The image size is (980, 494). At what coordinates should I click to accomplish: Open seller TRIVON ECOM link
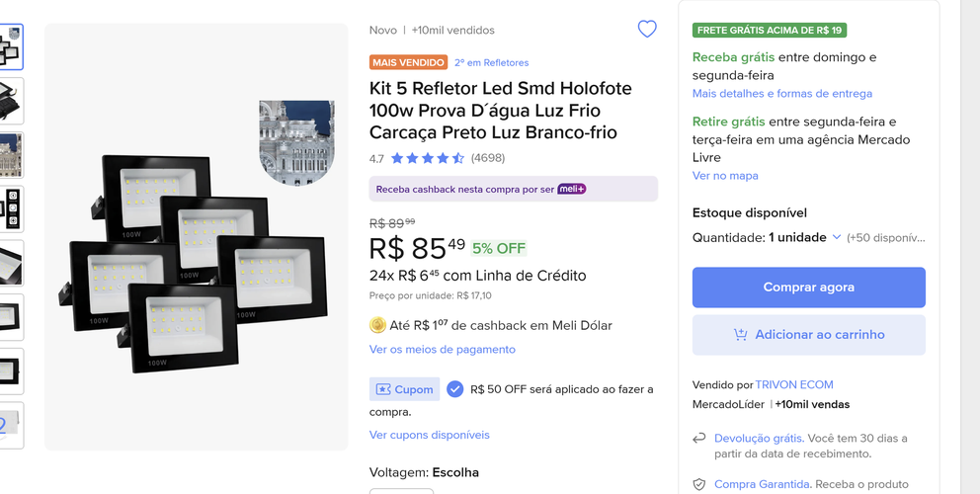pos(793,384)
